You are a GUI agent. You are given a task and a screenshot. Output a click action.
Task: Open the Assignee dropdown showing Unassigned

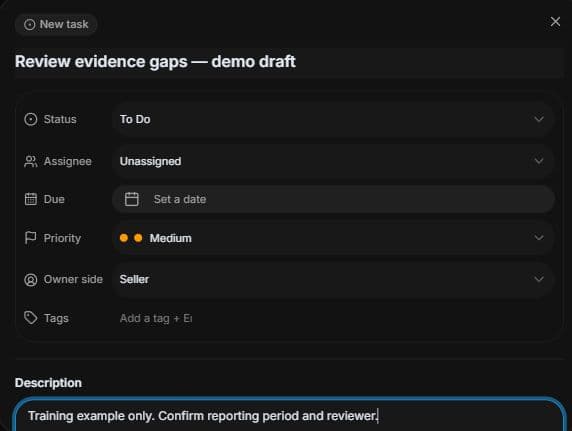click(333, 161)
